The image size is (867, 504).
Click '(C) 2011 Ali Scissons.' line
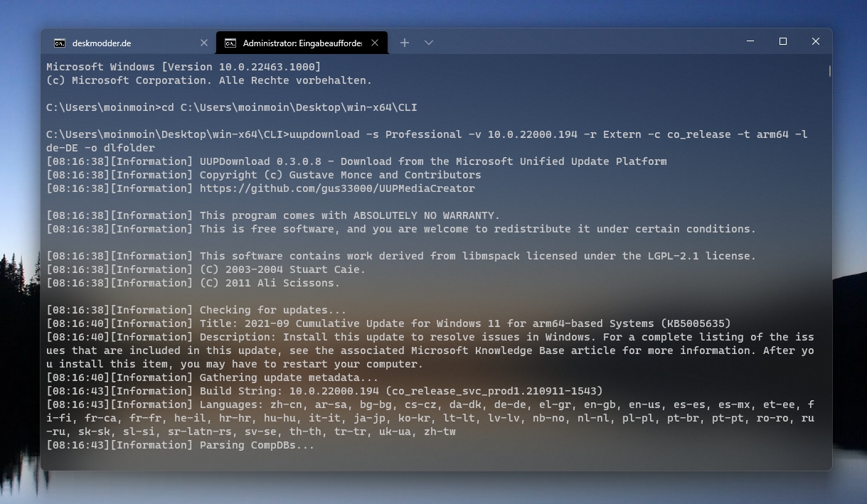point(193,283)
